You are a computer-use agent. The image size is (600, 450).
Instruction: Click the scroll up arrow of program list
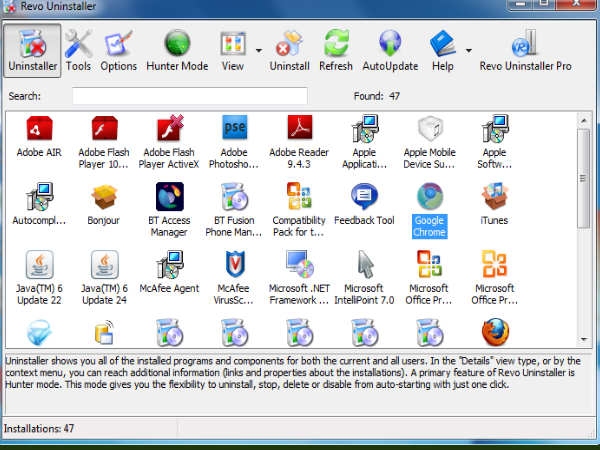coord(584,121)
